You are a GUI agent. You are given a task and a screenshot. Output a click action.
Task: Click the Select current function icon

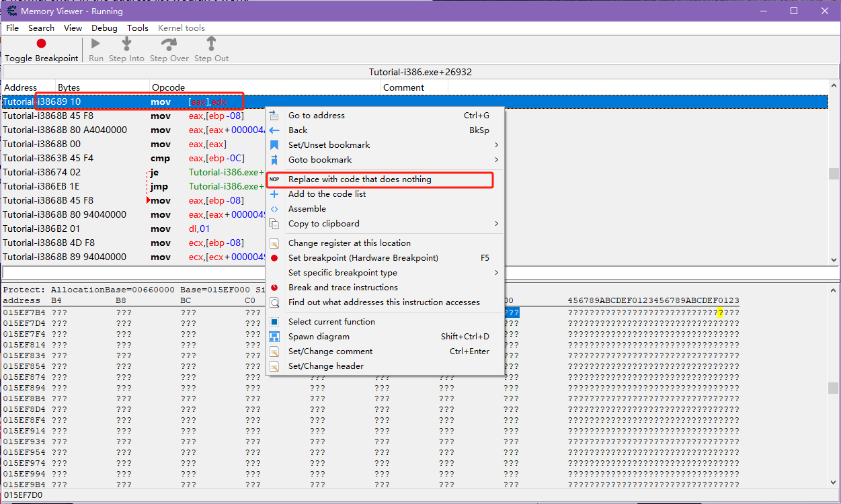[x=274, y=322]
